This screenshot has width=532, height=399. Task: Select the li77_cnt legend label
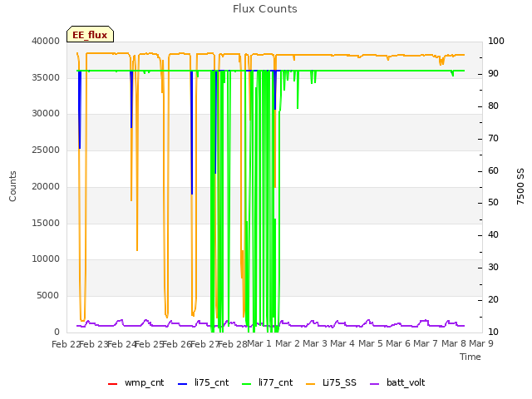[x=275, y=382]
